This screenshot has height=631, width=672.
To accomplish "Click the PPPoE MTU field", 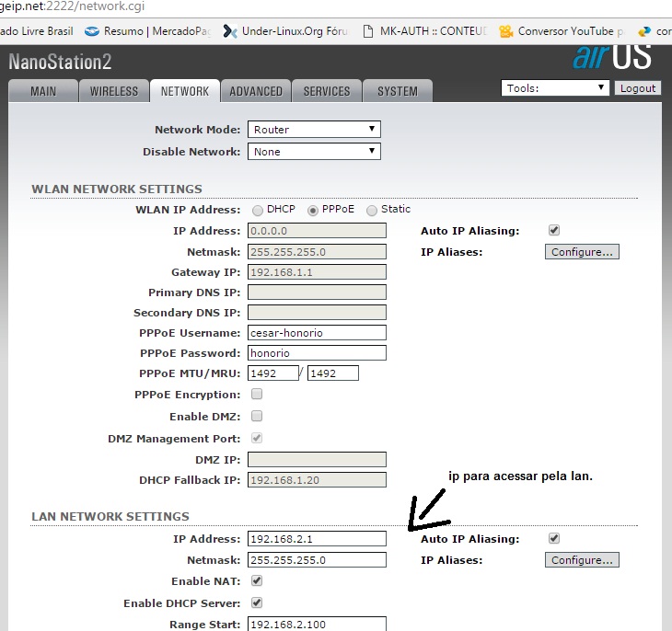I will [273, 373].
